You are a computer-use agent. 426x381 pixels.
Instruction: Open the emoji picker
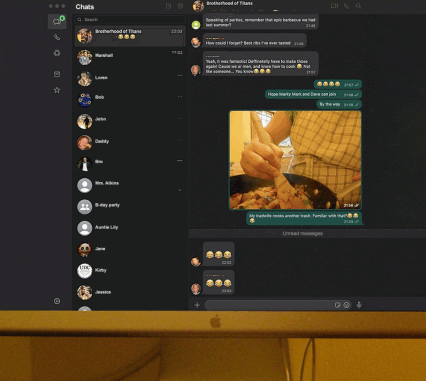347,305
